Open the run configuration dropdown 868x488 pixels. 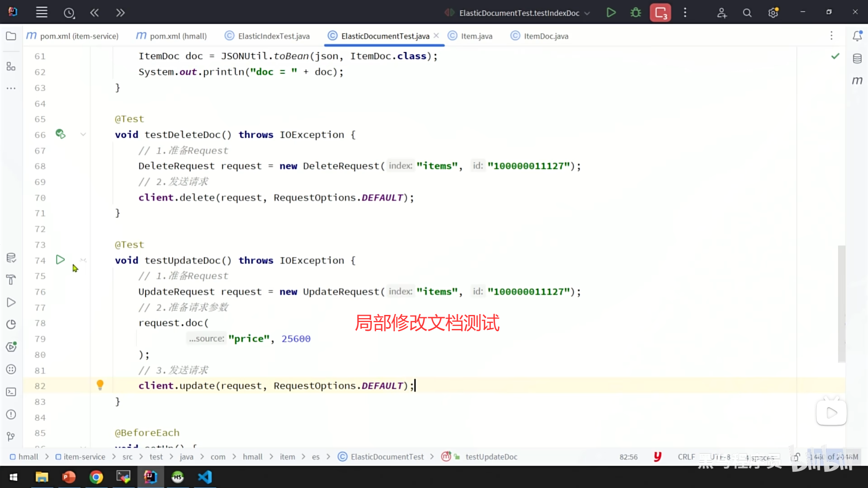click(519, 13)
